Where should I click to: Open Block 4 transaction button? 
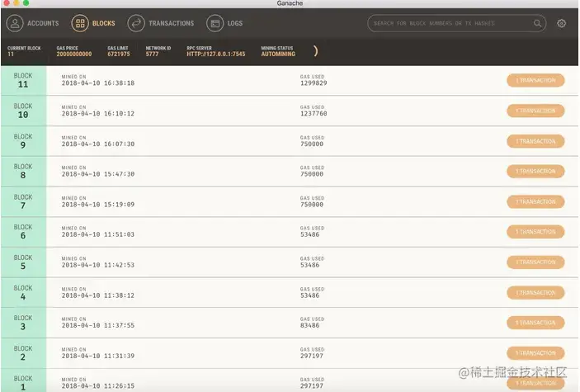pyautogui.click(x=535, y=293)
